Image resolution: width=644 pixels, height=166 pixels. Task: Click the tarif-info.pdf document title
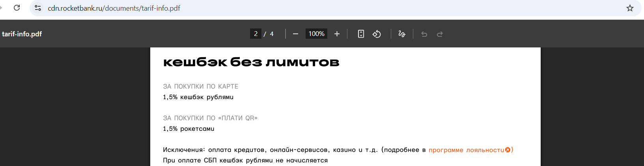tap(22, 34)
